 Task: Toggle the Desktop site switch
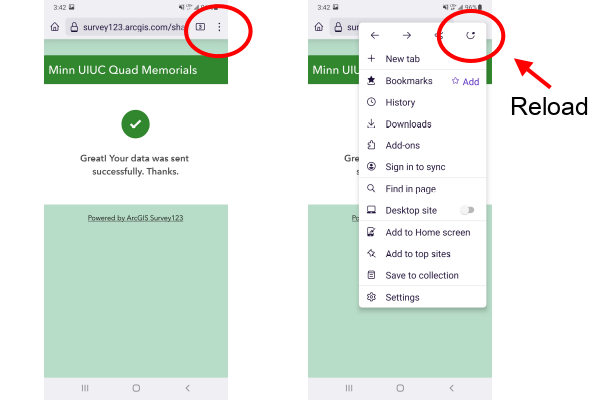coord(466,210)
